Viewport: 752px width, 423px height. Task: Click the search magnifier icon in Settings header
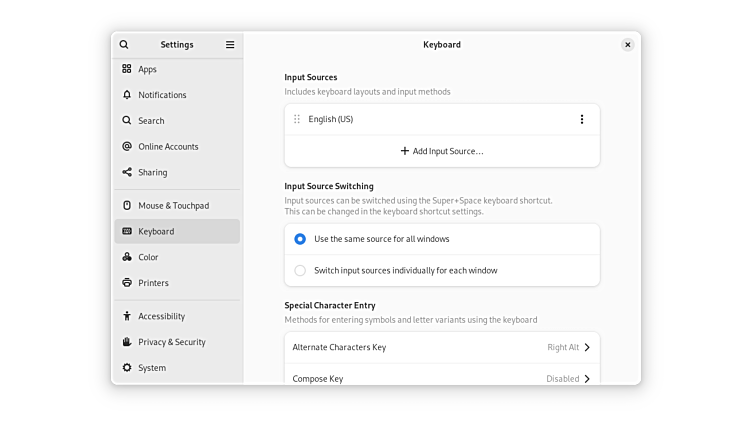[x=124, y=45]
